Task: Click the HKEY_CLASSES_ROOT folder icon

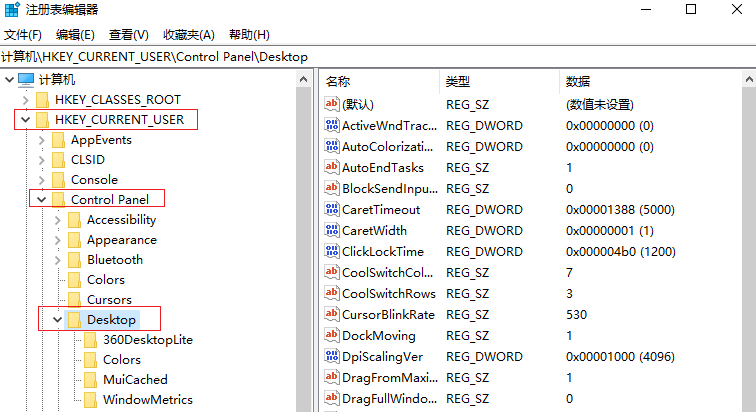Action: pos(42,100)
